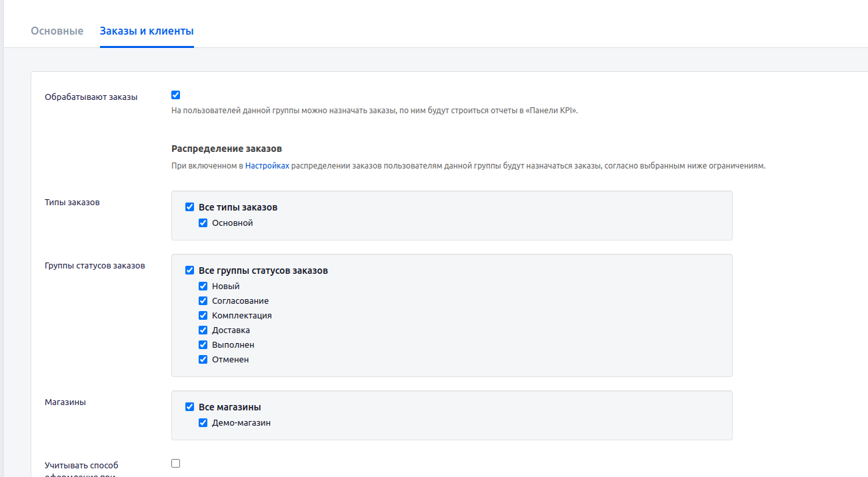Click the Магазины field label
Screen dimensions: 868x477
click(65, 402)
